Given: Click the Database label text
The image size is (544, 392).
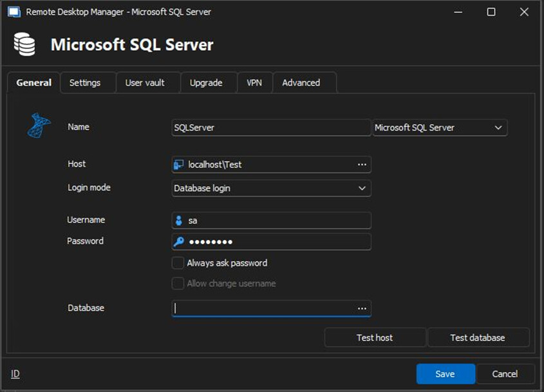Looking at the screenshot, I should coord(86,308).
